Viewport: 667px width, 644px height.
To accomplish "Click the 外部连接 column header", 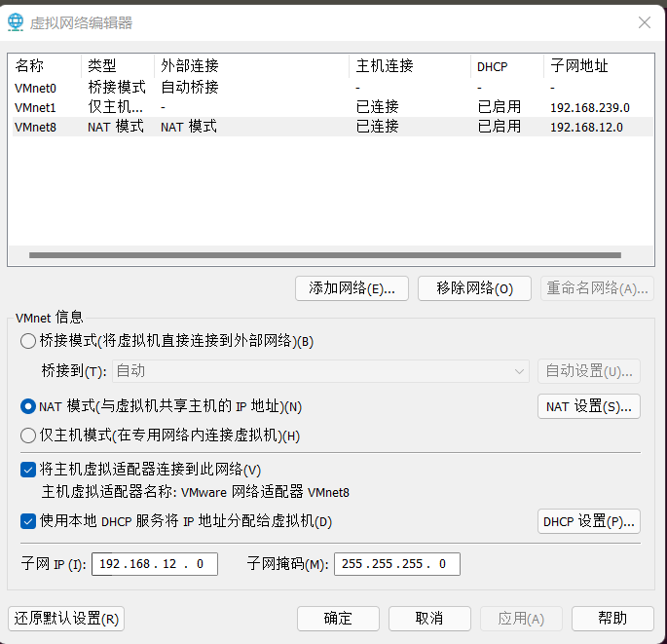I will coord(252,66).
